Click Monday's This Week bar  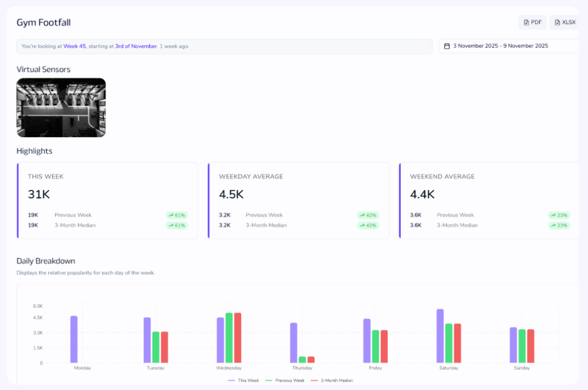click(74, 340)
